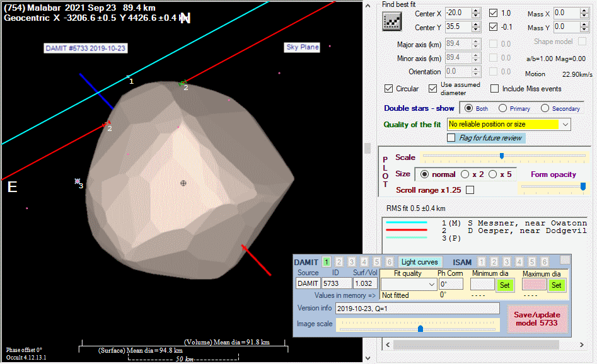Image resolution: width=597 pixels, height=364 pixels.
Task: Select the Primary double star option
Action: [503, 108]
